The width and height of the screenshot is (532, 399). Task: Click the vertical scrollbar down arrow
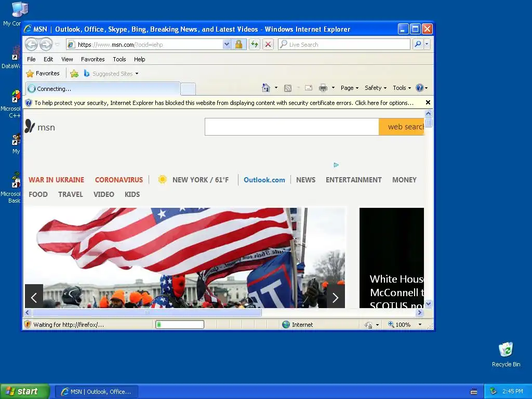point(429,303)
